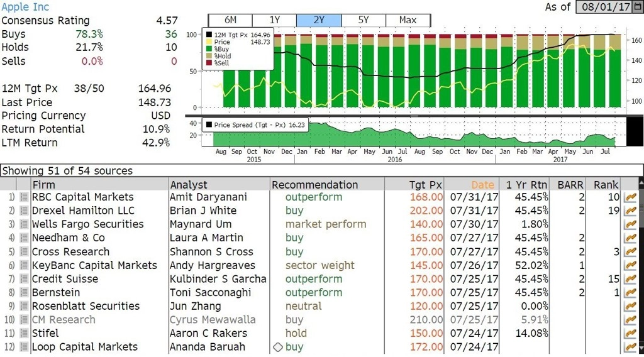This screenshot has height=357, width=644.
Task: Select Rosenblatt Securities neutral recommendation
Action: pos(304,305)
